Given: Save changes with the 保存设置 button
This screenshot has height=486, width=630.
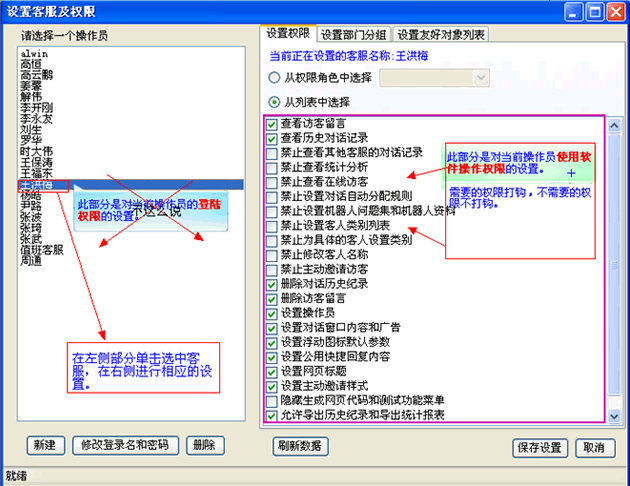Looking at the screenshot, I should [x=539, y=447].
